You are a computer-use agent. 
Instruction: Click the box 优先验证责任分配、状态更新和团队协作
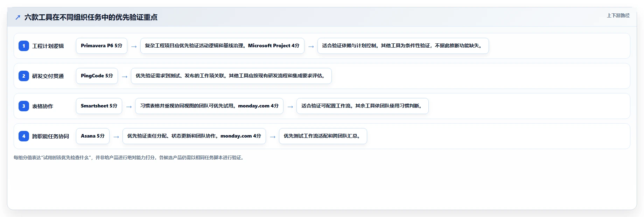[x=194, y=136]
